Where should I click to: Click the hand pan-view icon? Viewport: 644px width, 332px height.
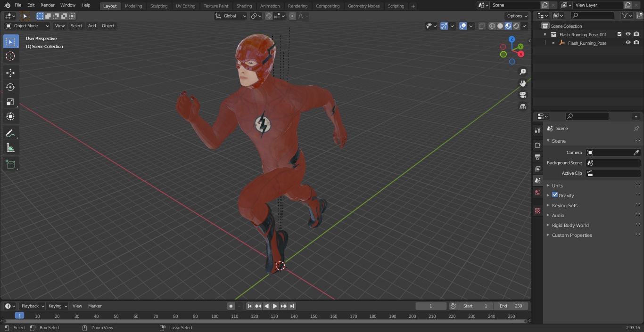(x=522, y=83)
